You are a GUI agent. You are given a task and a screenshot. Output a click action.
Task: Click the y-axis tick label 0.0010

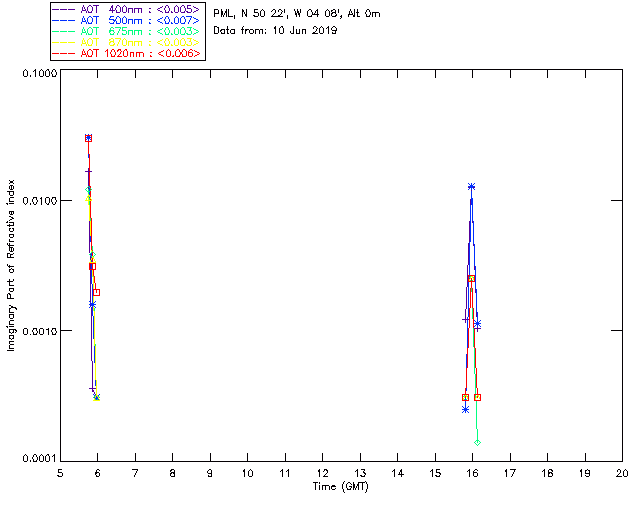tap(39, 331)
